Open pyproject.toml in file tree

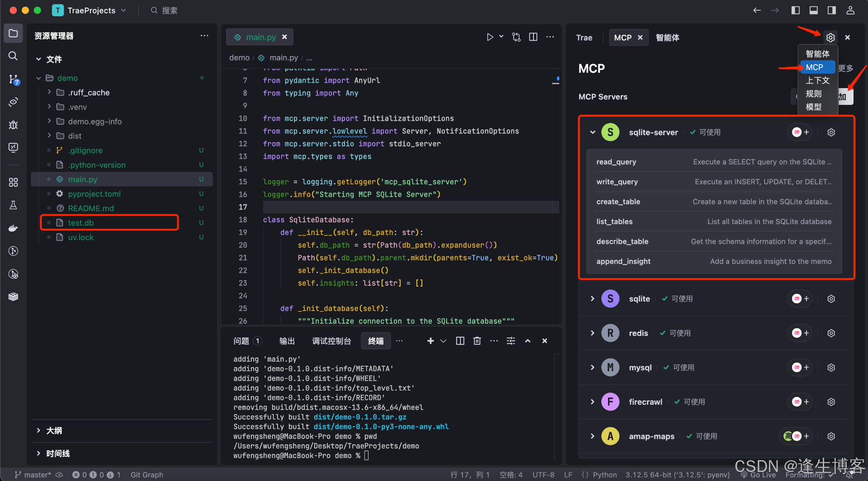pyautogui.click(x=122, y=194)
